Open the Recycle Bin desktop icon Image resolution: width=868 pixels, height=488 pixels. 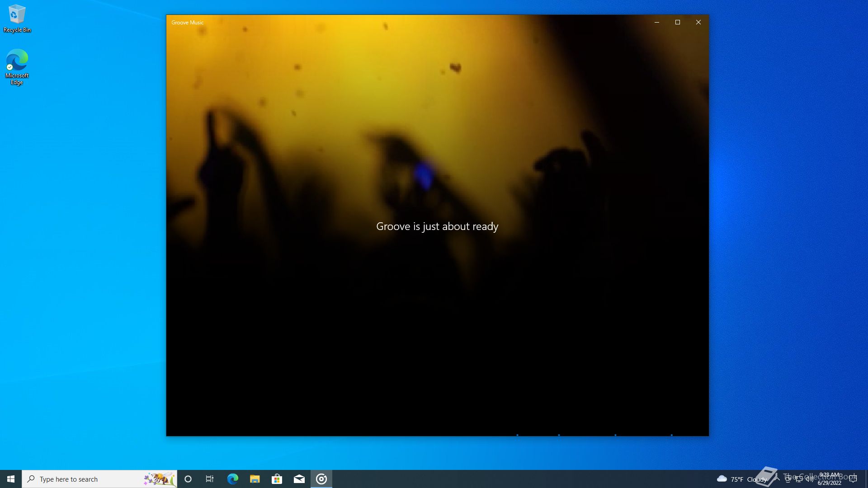(17, 19)
